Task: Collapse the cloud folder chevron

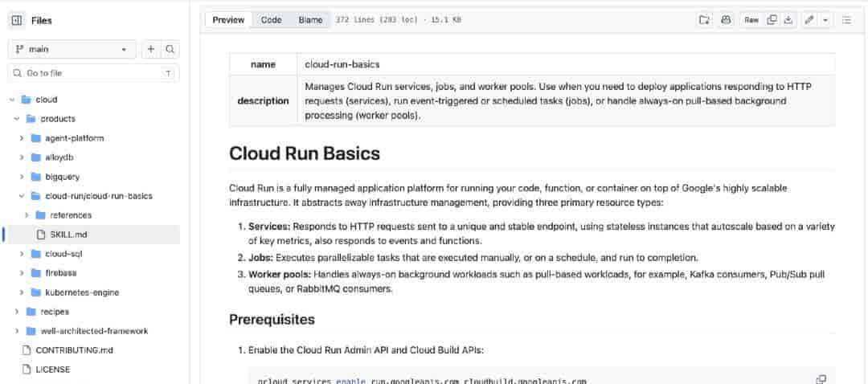Action: tap(11, 100)
